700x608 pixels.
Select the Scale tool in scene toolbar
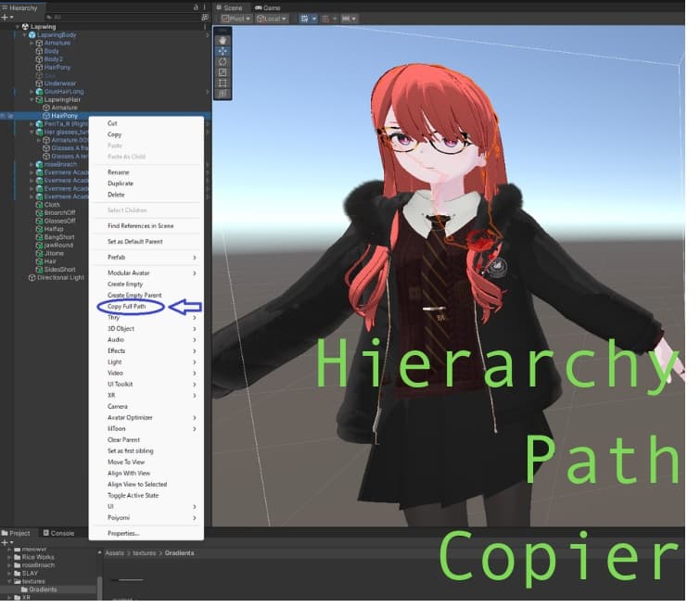point(223,72)
